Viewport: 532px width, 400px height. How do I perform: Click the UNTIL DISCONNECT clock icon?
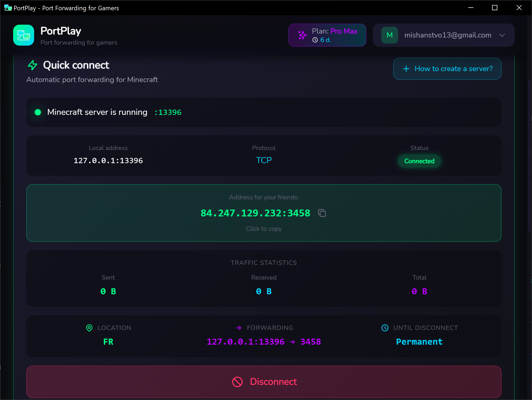click(x=385, y=328)
